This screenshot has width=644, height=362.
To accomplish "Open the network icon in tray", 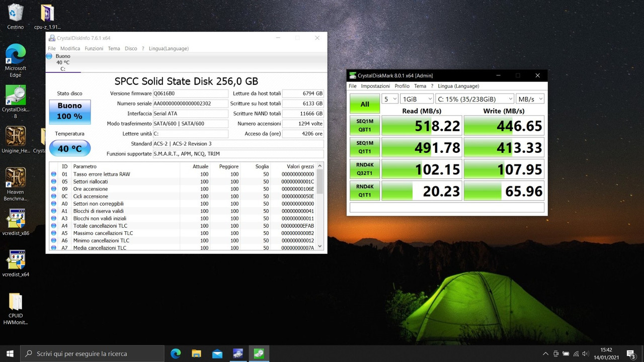I will (x=577, y=353).
